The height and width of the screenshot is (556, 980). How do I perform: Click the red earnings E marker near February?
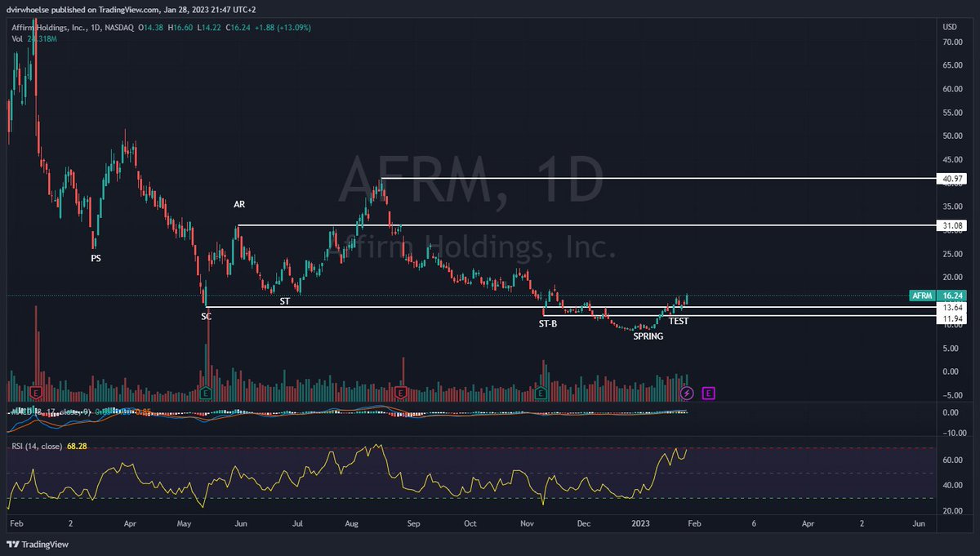point(36,394)
